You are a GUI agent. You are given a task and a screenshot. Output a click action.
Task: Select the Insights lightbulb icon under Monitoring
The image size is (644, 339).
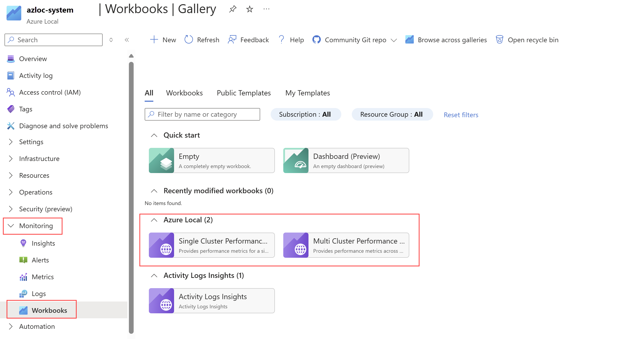23,243
